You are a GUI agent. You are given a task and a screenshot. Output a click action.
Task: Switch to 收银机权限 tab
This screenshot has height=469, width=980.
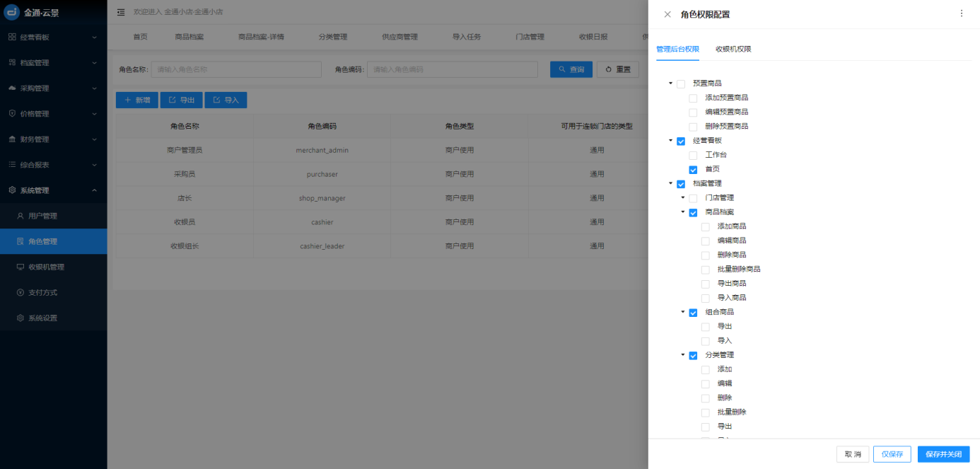(x=733, y=49)
